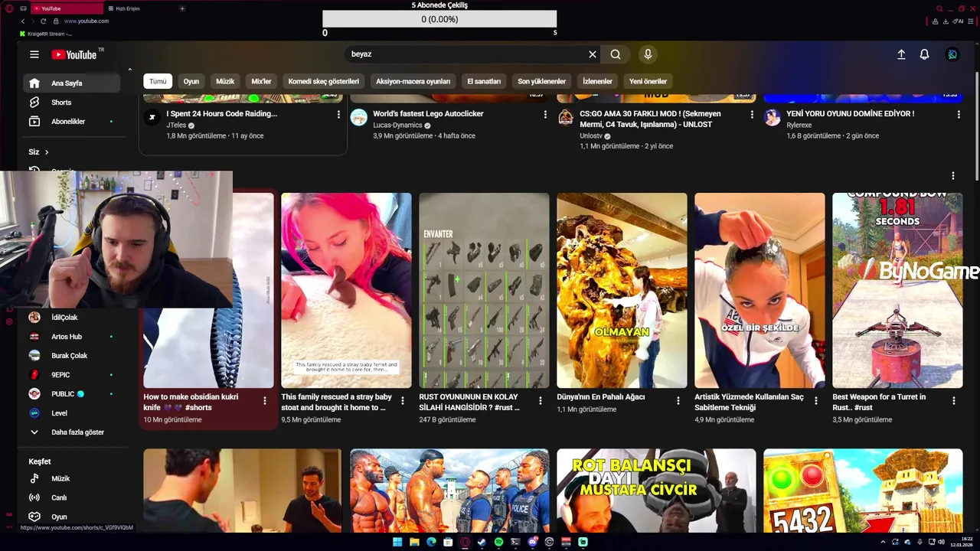Open ROT BALANSÇI DAYI MUSTAFA CİVCİR thumbnail
This screenshot has height=551, width=980.
(x=656, y=491)
